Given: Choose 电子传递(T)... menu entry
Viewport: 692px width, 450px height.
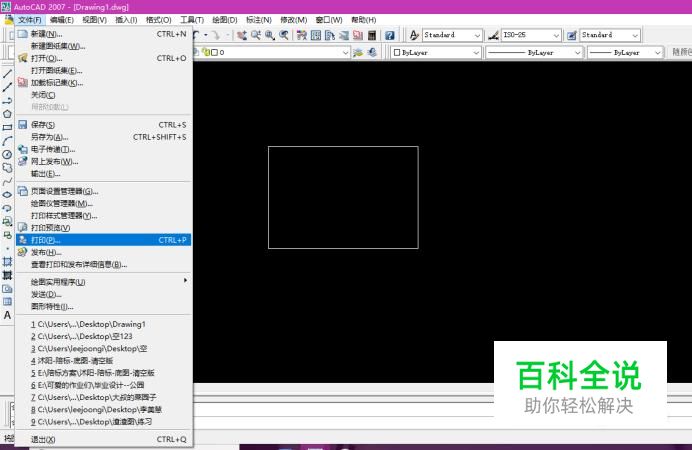Looking at the screenshot, I should (x=104, y=150).
